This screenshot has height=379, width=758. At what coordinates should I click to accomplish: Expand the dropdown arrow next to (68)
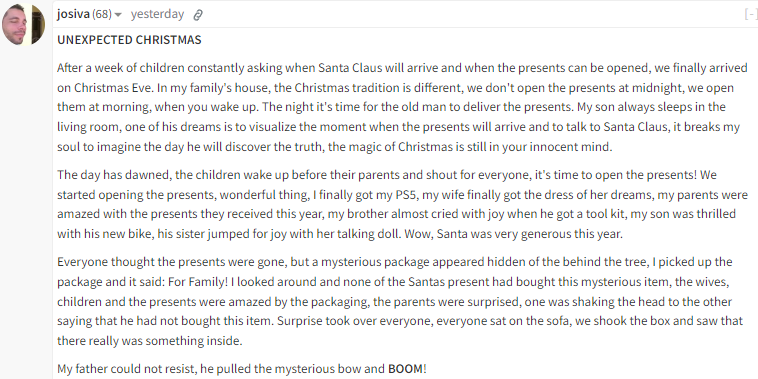118,15
